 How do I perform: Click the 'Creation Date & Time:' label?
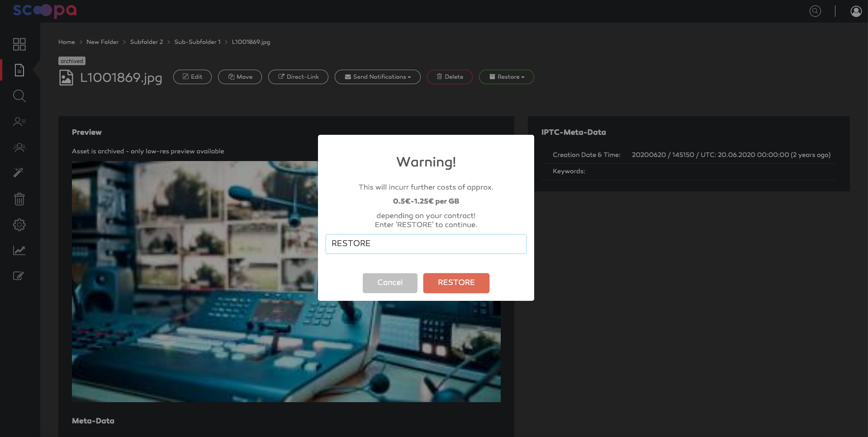click(587, 155)
